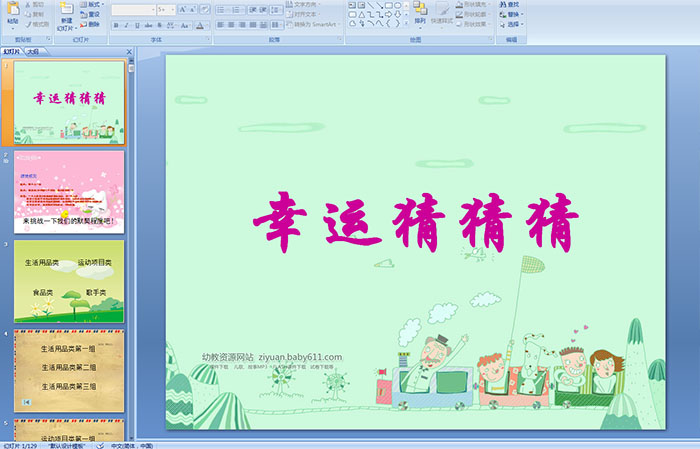The height and width of the screenshot is (449, 700).
Task: Increase indent level in paragraph group
Action: pyautogui.click(x=263, y=9)
